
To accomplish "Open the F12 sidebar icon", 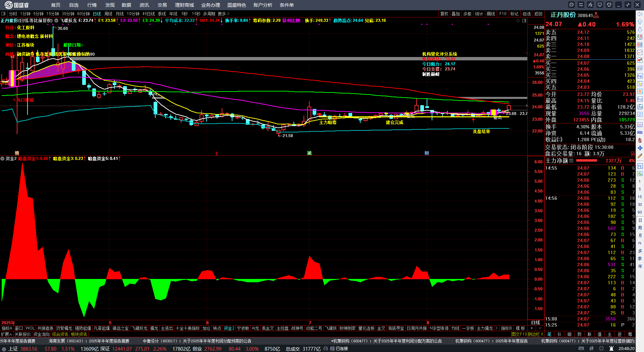I will point(640,99).
